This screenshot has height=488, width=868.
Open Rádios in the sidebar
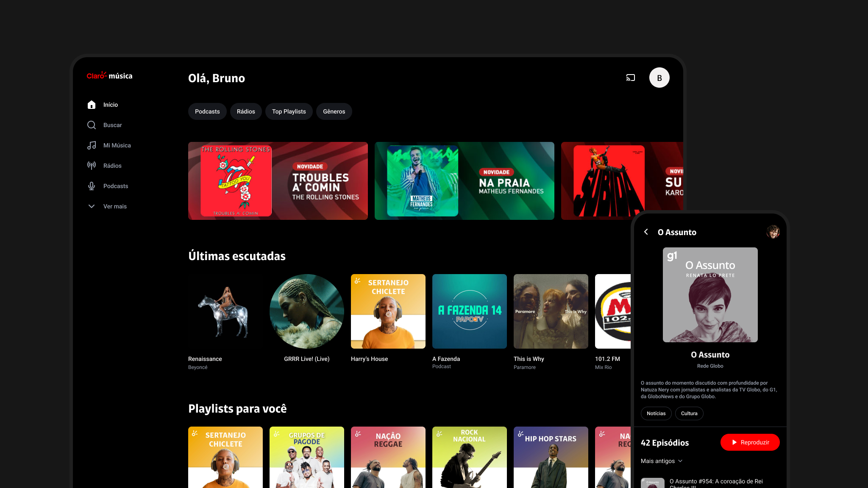(x=112, y=166)
